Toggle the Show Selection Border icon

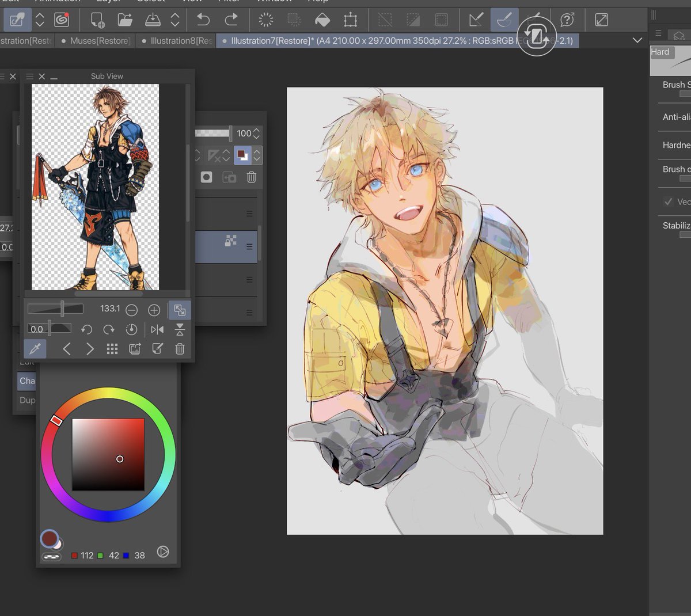coord(441,20)
